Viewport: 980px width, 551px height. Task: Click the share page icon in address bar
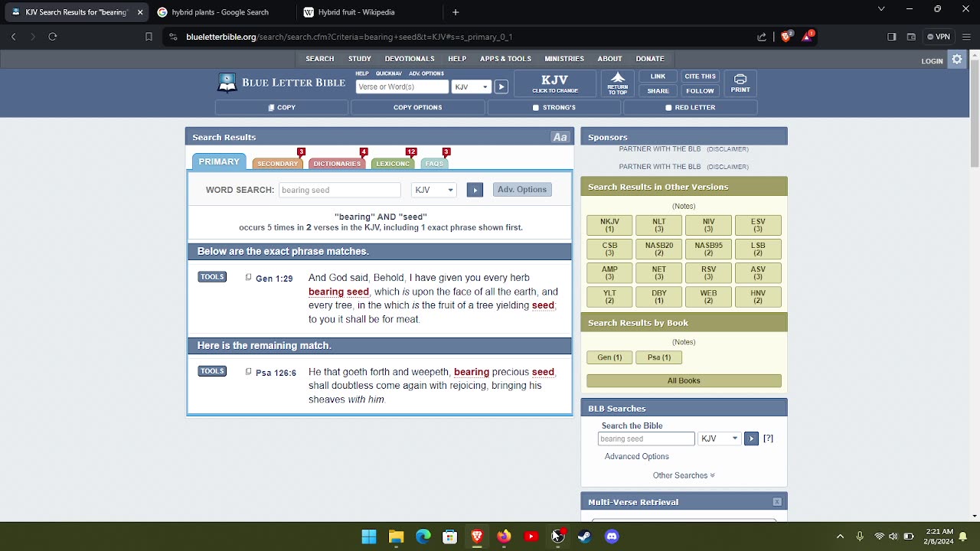[x=762, y=37]
